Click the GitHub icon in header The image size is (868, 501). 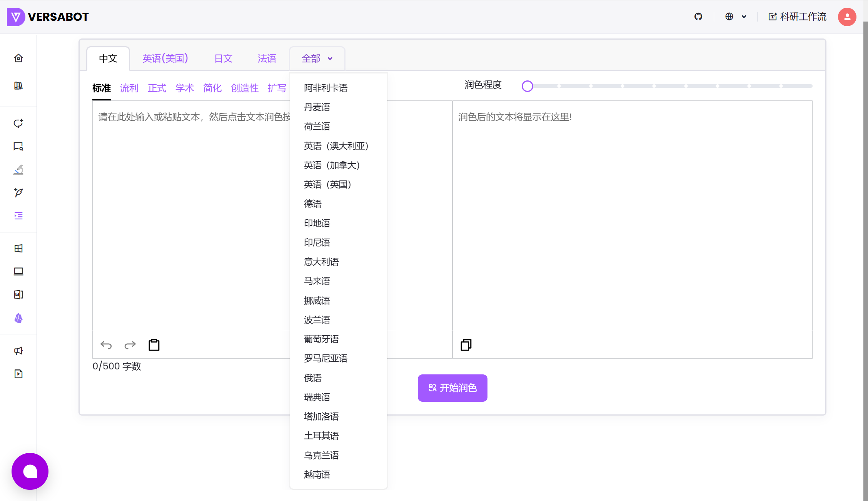click(x=698, y=17)
